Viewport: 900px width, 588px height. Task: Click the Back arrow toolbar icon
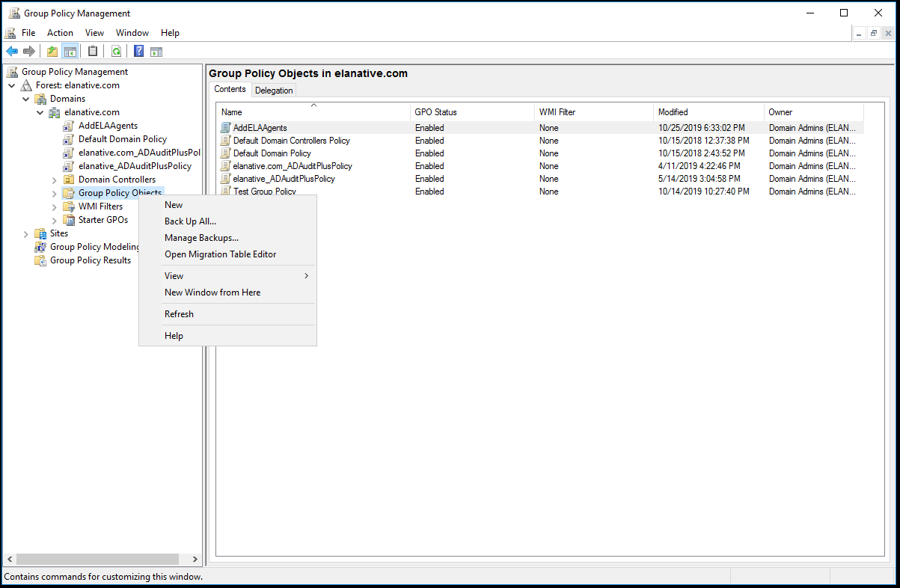click(x=12, y=52)
